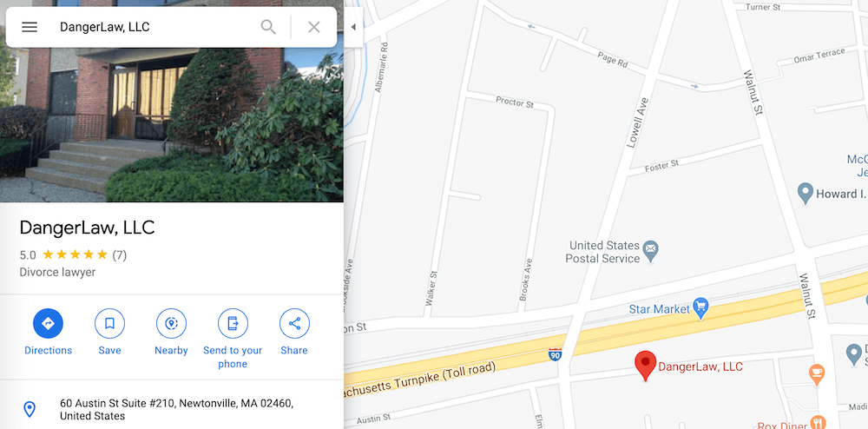Open the Rox Diner restaurant marker

pos(817,422)
